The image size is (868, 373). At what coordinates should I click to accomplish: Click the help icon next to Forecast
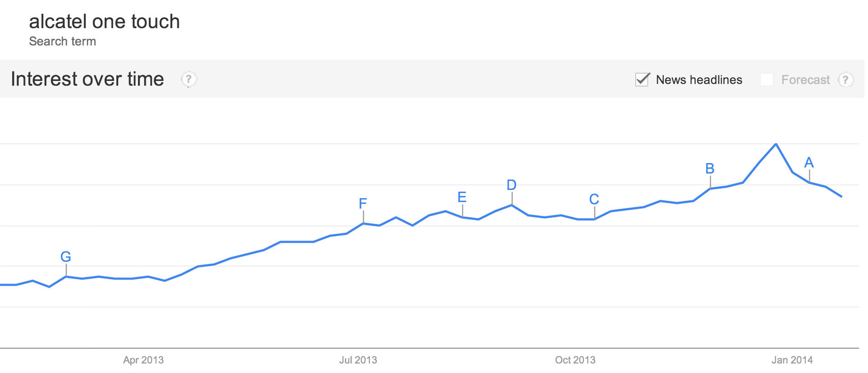point(845,80)
